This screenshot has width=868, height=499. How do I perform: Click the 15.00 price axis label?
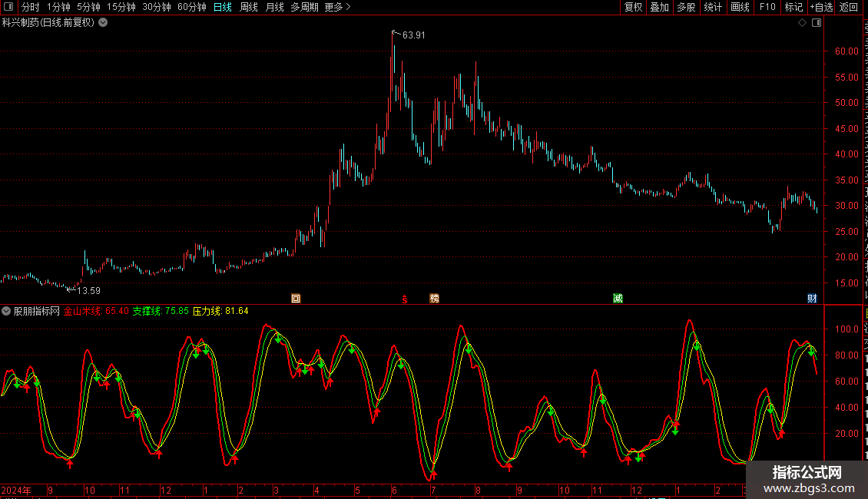(847, 283)
